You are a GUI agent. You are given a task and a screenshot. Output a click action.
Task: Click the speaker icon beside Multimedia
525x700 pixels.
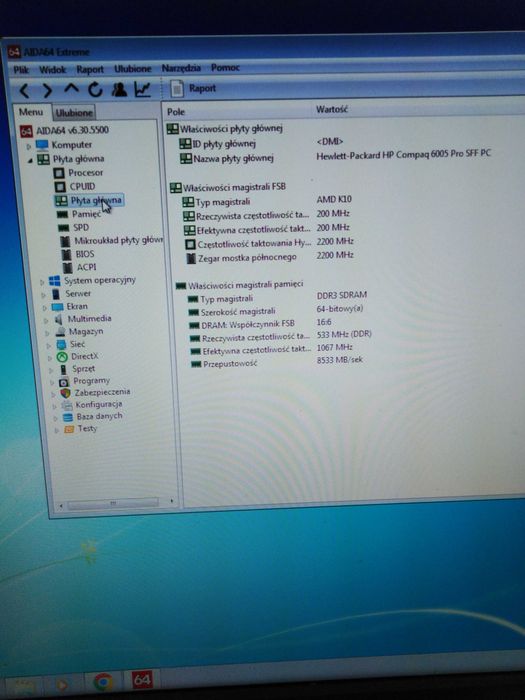[x=58, y=319]
